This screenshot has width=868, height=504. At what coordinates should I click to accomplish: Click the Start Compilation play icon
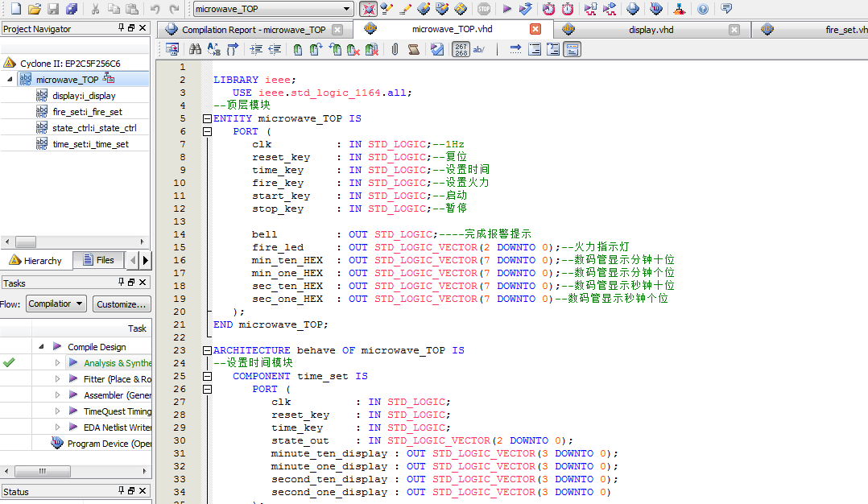(506, 9)
